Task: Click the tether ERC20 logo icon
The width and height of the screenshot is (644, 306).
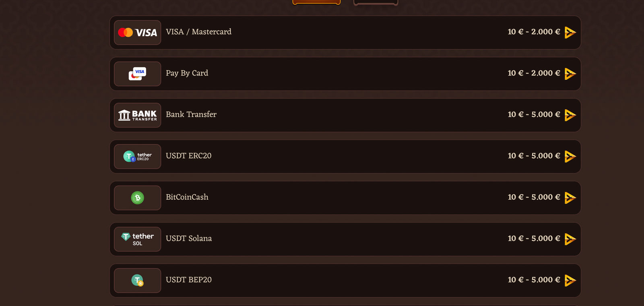Action: [x=137, y=157]
